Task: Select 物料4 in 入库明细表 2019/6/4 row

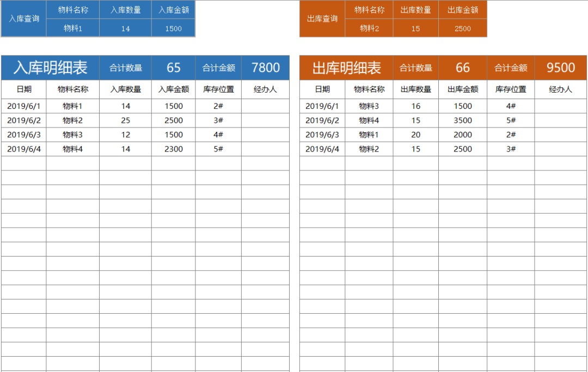Action: pyautogui.click(x=73, y=149)
